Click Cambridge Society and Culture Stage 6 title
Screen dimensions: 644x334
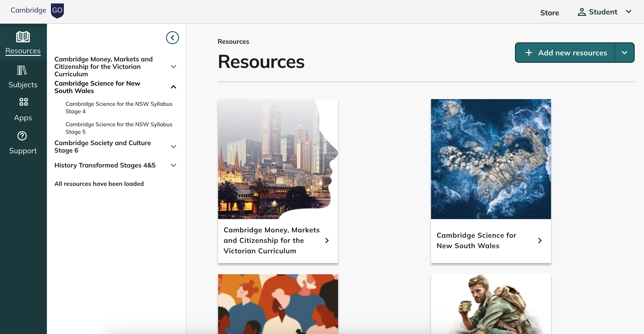[x=103, y=147]
